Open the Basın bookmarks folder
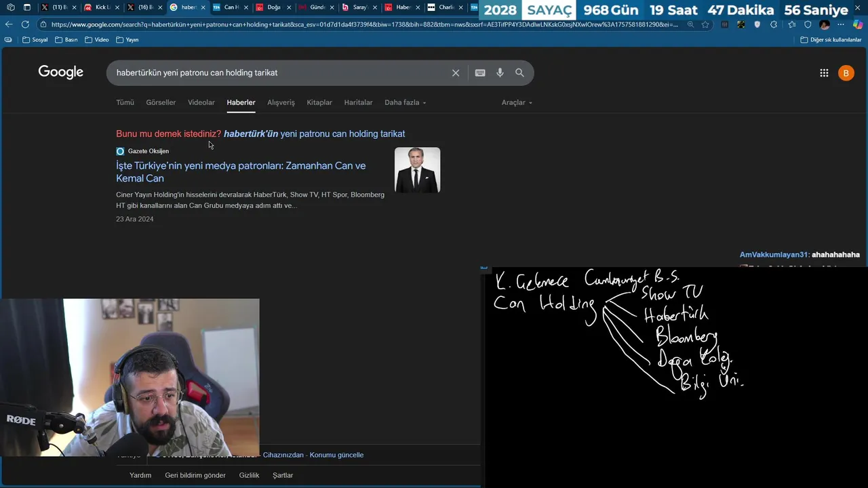 66,39
